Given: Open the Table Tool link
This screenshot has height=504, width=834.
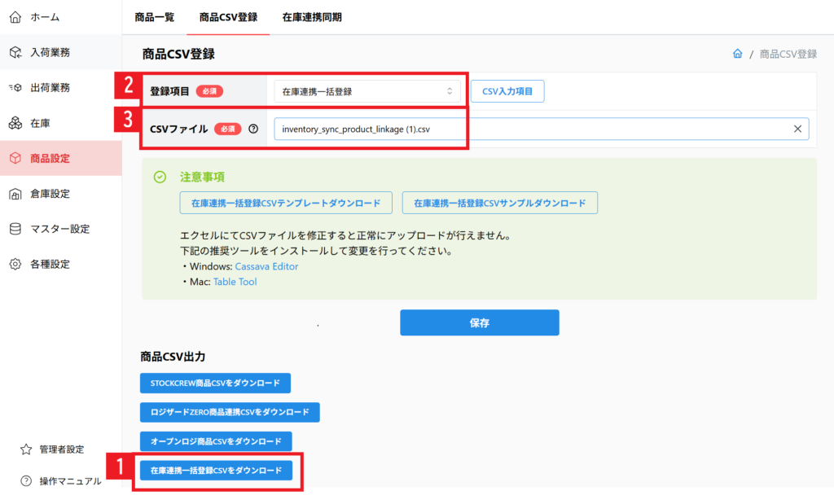Looking at the screenshot, I should tap(235, 282).
